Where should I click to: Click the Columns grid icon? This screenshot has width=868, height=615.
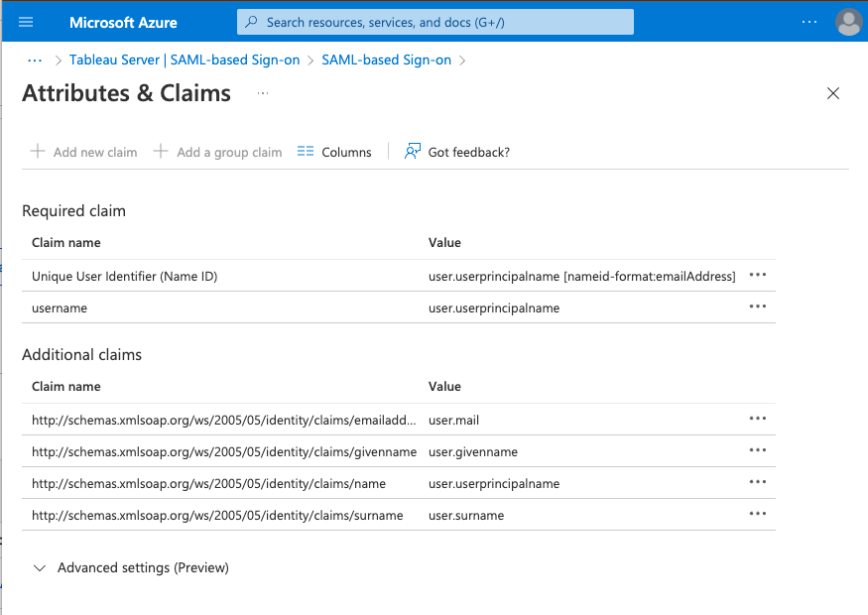click(305, 151)
